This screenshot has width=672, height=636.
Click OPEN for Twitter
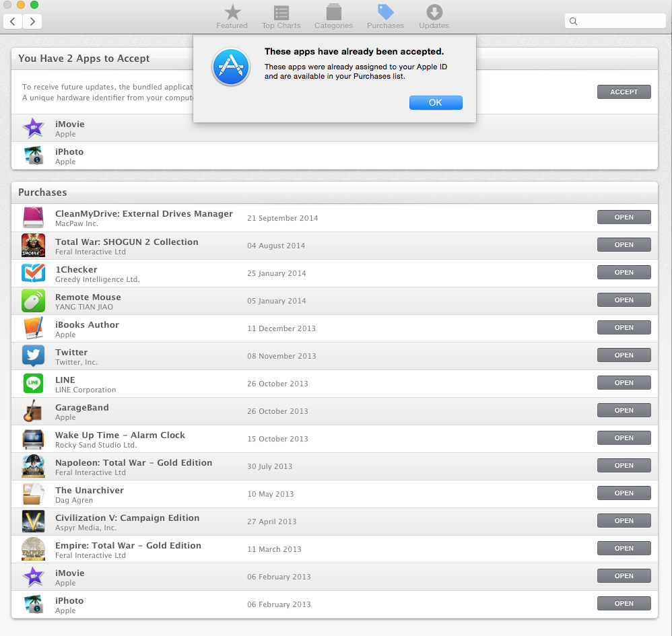tap(624, 355)
